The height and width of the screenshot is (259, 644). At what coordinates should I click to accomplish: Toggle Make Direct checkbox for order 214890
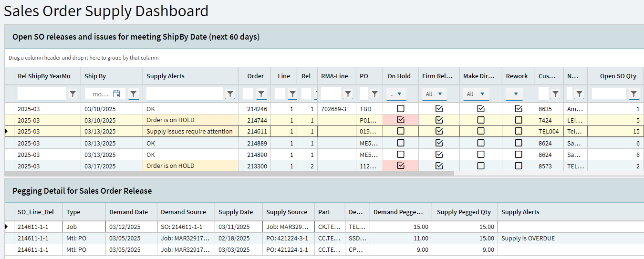point(481,154)
